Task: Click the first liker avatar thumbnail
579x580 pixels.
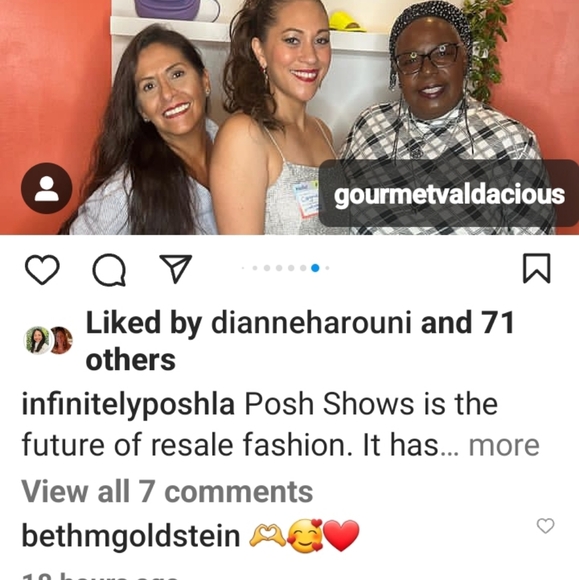Action: (37, 340)
